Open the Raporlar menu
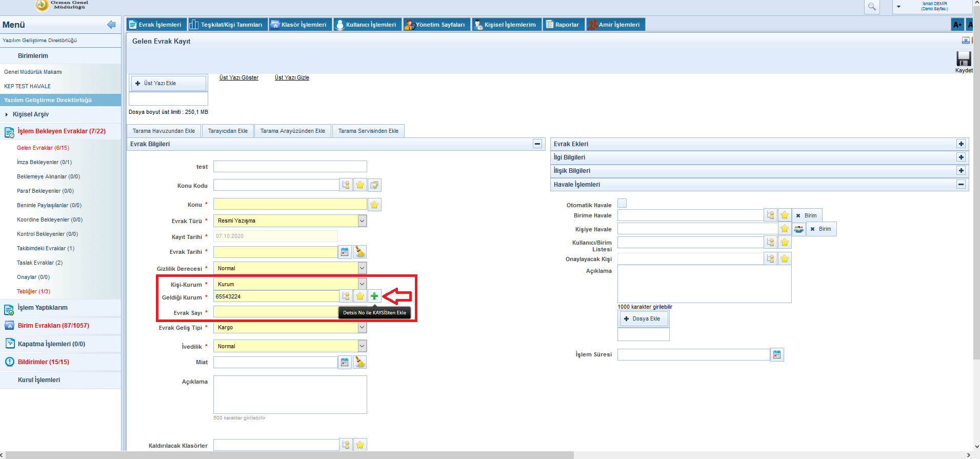 pos(563,25)
